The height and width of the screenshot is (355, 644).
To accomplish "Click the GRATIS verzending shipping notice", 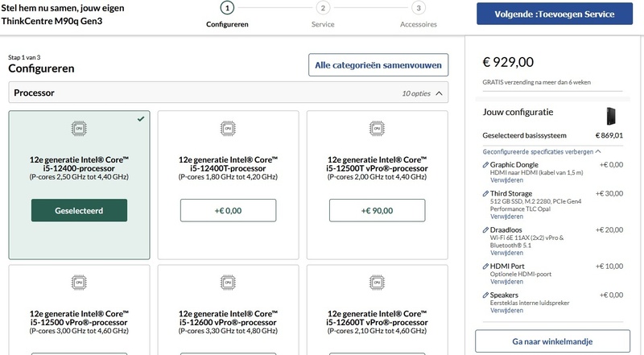I will [536, 82].
